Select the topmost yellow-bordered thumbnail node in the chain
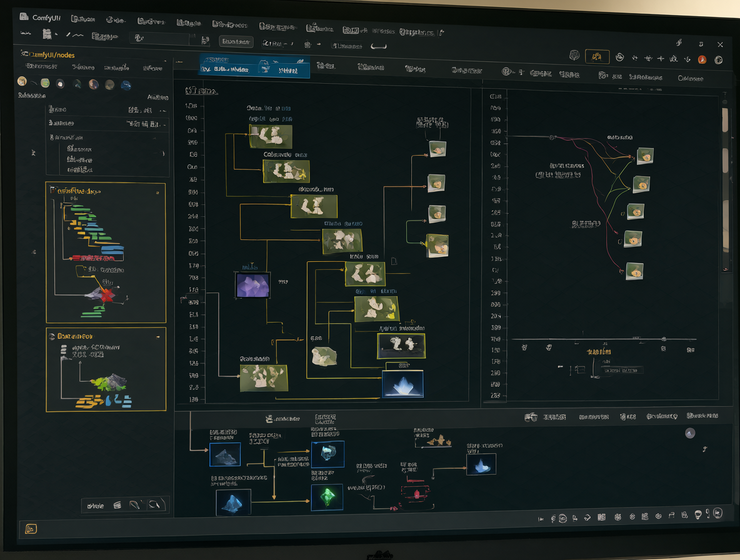 point(271,136)
